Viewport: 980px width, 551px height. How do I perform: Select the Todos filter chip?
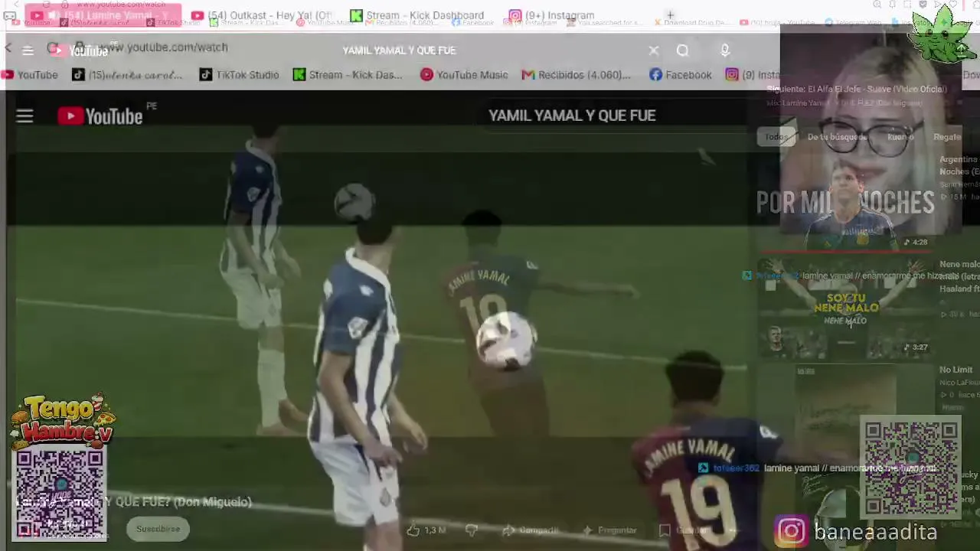(x=776, y=137)
